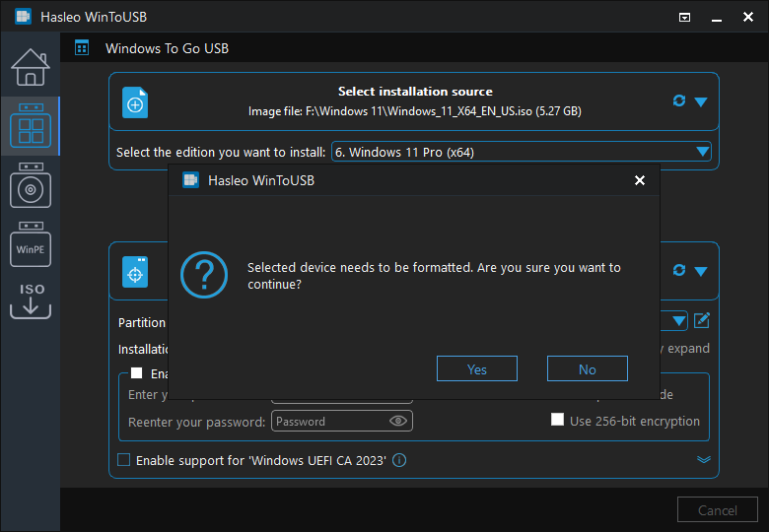The image size is (769, 532).
Task: Confirm formatting by clicking Yes
Action: tap(477, 368)
